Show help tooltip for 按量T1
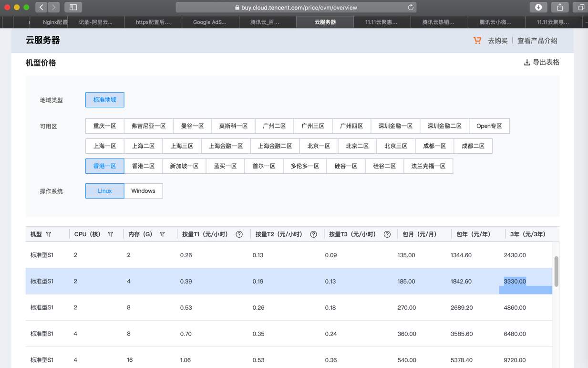Image resolution: width=588 pixels, height=368 pixels. (x=239, y=234)
